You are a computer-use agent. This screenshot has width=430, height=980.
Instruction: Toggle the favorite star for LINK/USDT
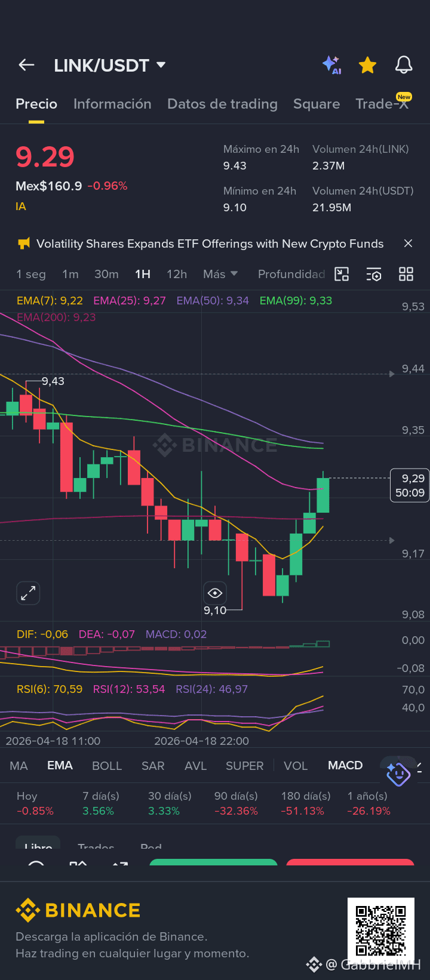coord(367,65)
